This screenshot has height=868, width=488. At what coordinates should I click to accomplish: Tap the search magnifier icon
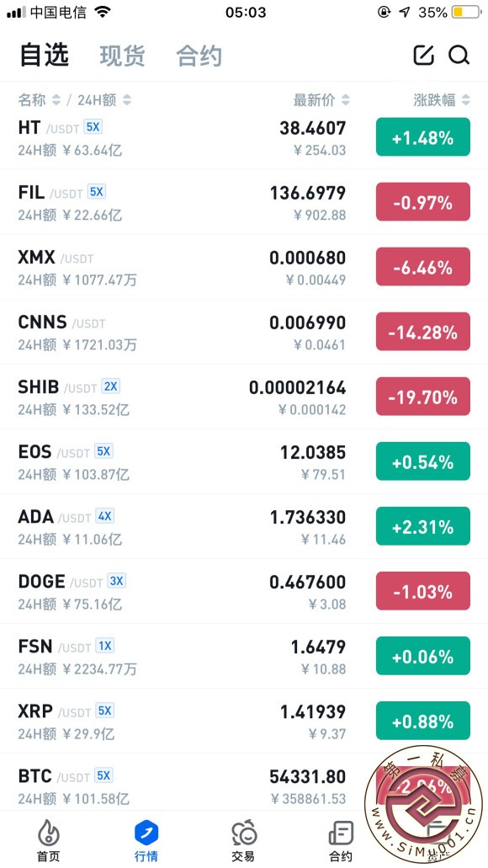459,55
